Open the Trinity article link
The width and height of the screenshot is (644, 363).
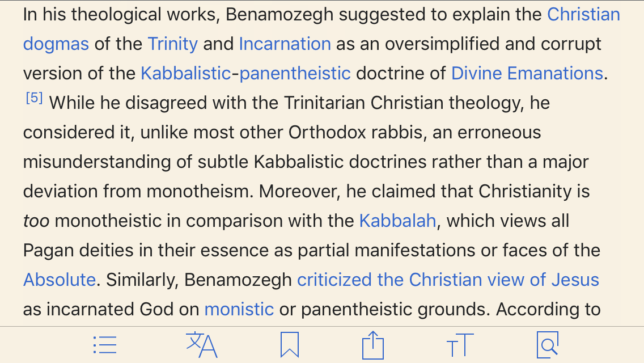click(x=172, y=44)
